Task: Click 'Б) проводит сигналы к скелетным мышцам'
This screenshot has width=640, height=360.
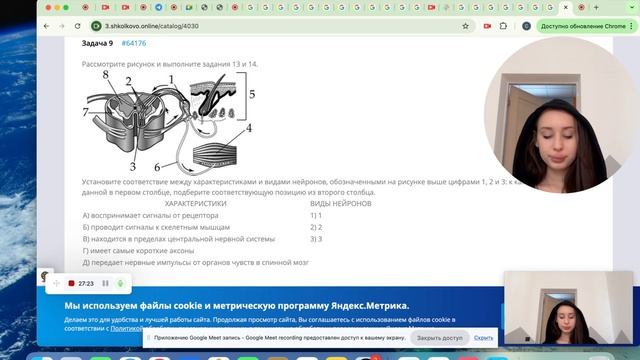Action: (156, 227)
